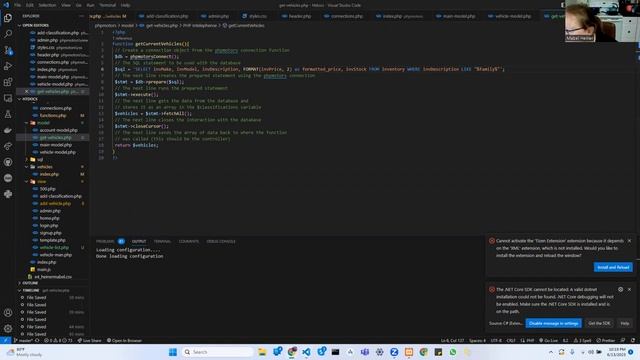
Task: Open the Docker view in the activity bar
Action: coord(8,130)
